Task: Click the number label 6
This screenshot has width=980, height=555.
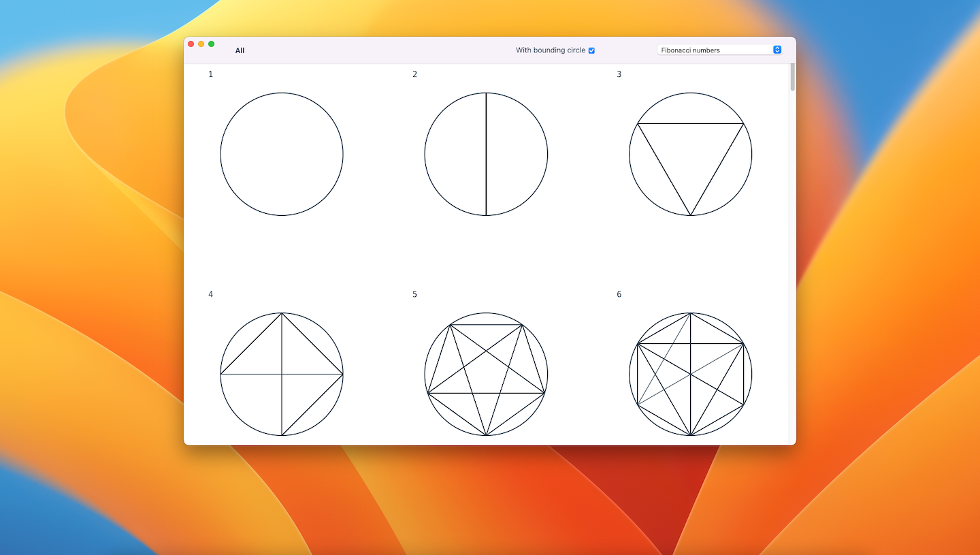Action: 619,294
